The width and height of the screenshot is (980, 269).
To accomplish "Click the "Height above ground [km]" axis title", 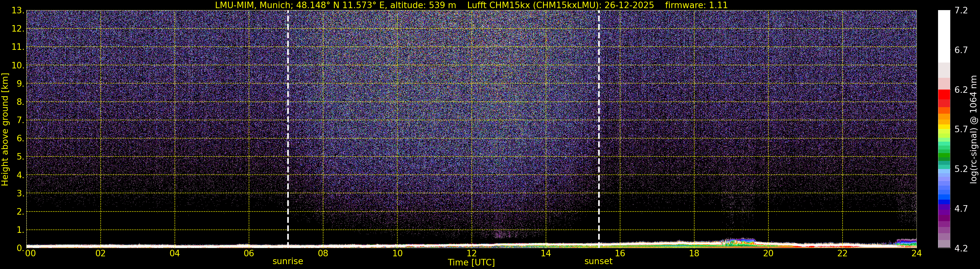I will [x=5, y=130].
